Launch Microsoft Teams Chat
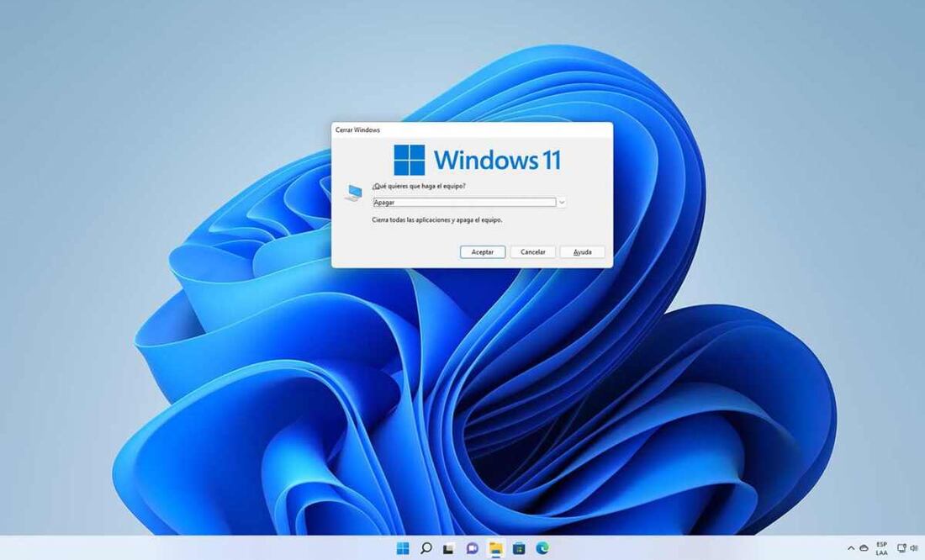The width and height of the screenshot is (925, 560). point(473,547)
